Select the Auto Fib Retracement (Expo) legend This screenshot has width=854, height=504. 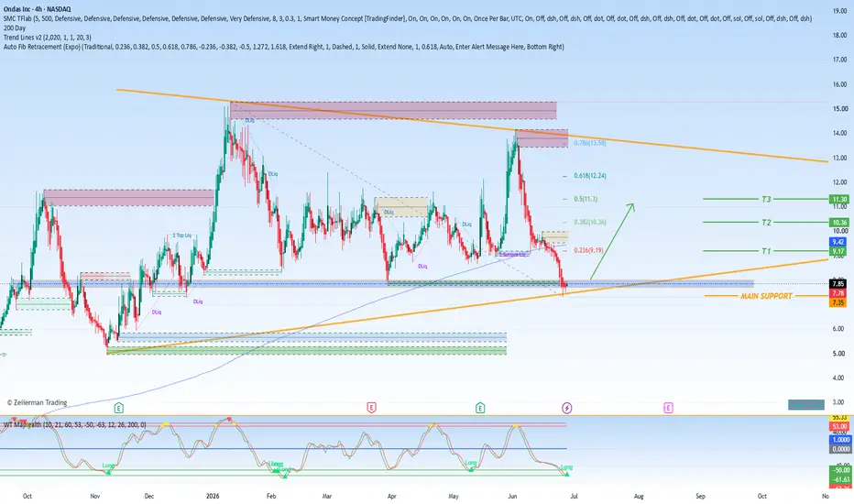click(x=284, y=47)
